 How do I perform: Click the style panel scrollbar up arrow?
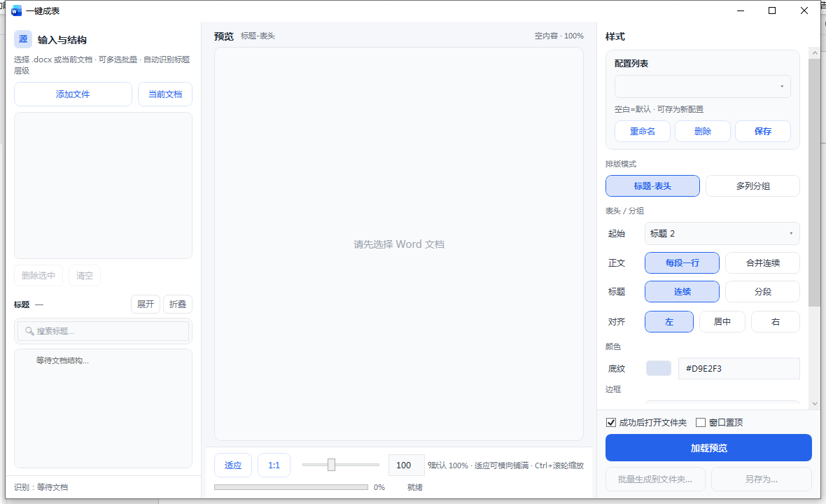(x=815, y=52)
